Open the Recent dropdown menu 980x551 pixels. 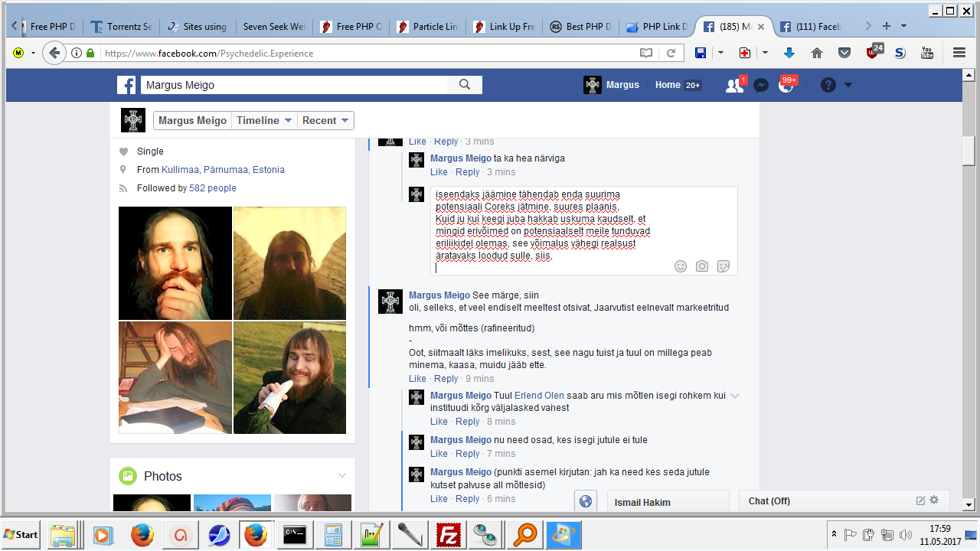click(x=325, y=120)
